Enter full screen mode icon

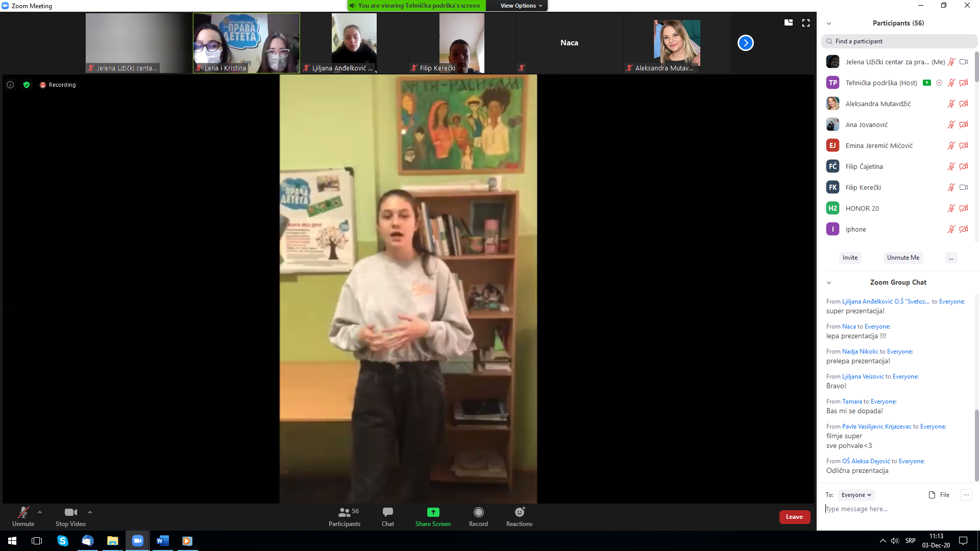point(806,23)
